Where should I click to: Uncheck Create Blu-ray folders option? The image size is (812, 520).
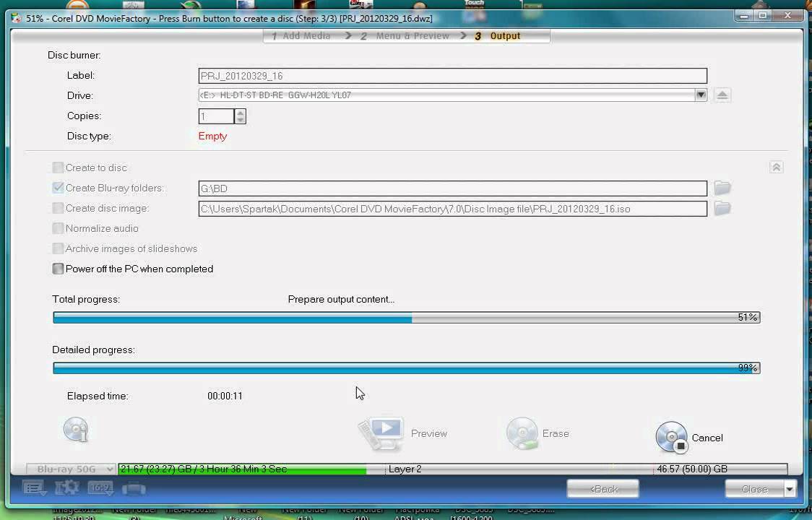[58, 188]
